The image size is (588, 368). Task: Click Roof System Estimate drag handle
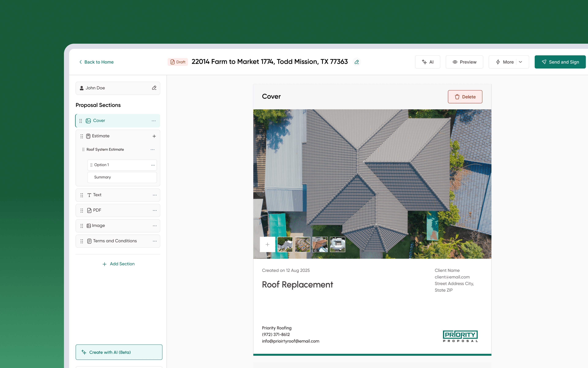pos(83,149)
